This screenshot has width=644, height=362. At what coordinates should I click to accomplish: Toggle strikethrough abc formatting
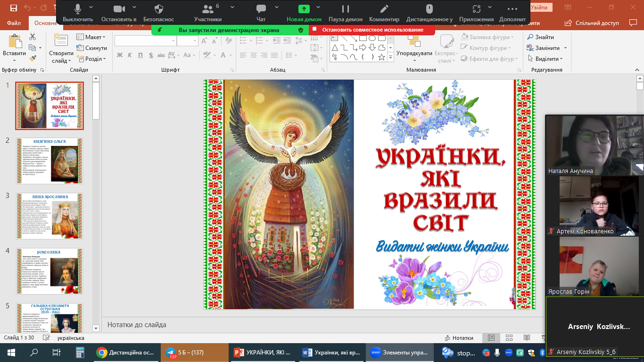(162, 55)
